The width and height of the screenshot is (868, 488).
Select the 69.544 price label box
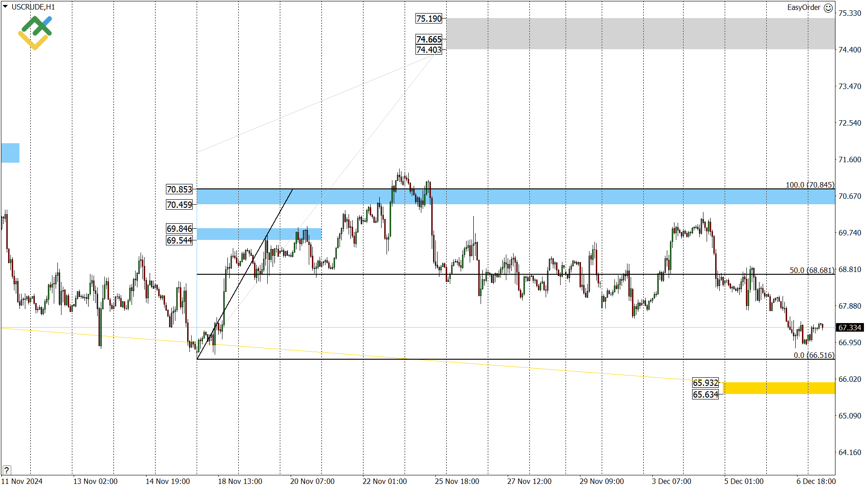coord(179,240)
